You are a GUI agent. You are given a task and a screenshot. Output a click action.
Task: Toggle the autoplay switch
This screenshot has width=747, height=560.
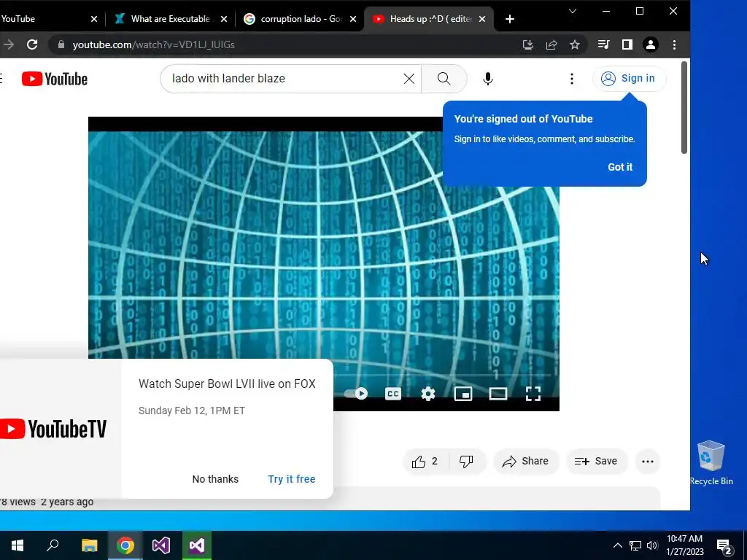point(355,393)
